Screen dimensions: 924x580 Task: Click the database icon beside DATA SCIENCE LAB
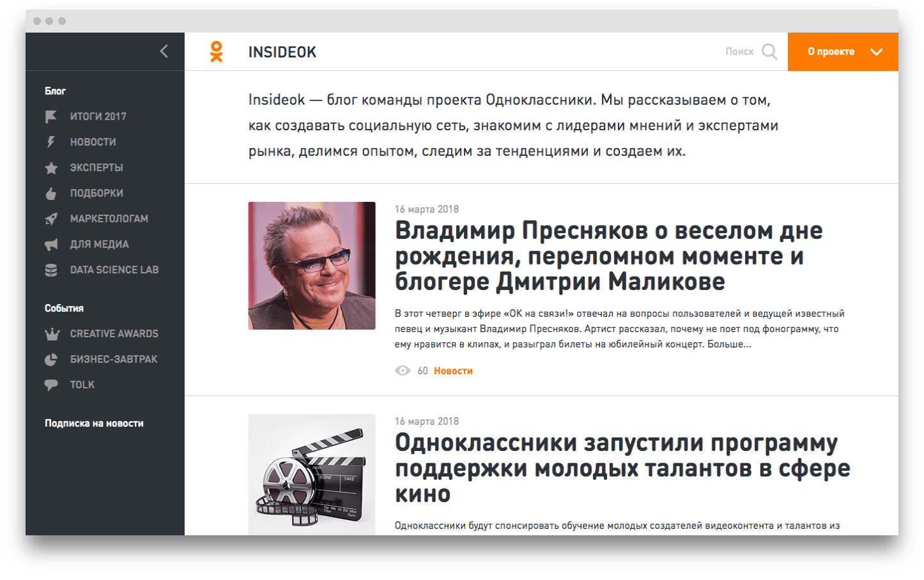[51, 270]
